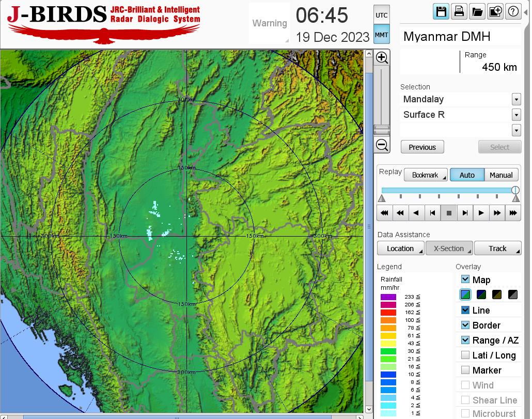Switch replay mode to Manual
This screenshot has width=532, height=419.
pos(501,175)
